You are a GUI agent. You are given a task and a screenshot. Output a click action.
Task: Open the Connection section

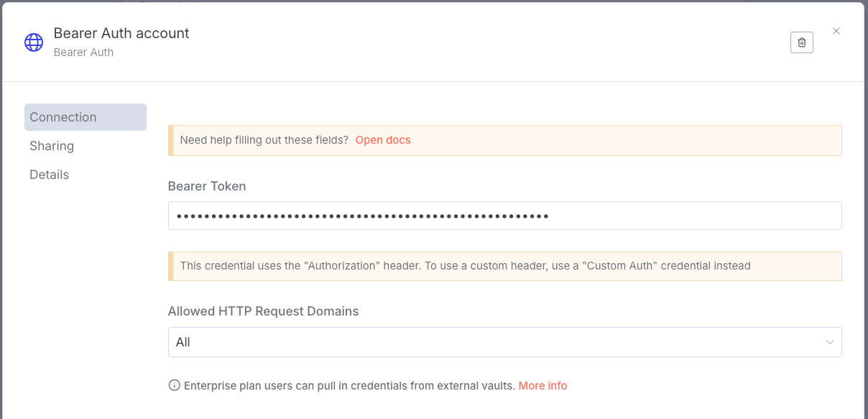pyautogui.click(x=86, y=117)
